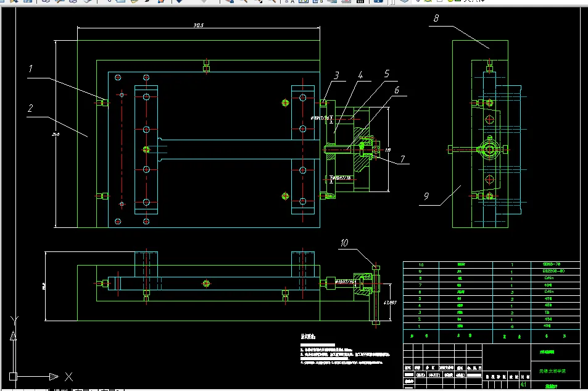This screenshot has width=588, height=391.
Task: Click item number 10 in the parts list
Action: click(421, 264)
